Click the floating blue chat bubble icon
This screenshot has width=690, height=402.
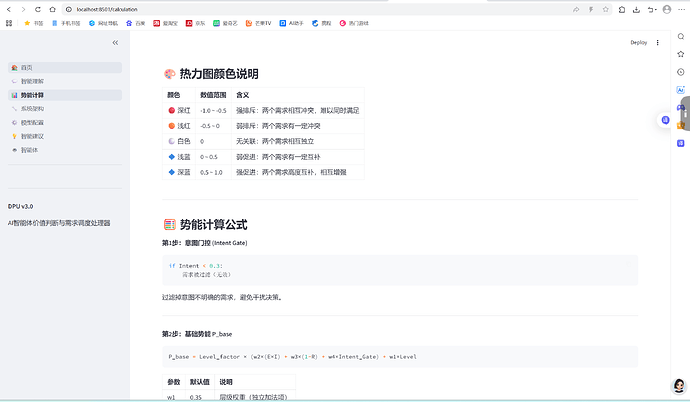[x=665, y=120]
